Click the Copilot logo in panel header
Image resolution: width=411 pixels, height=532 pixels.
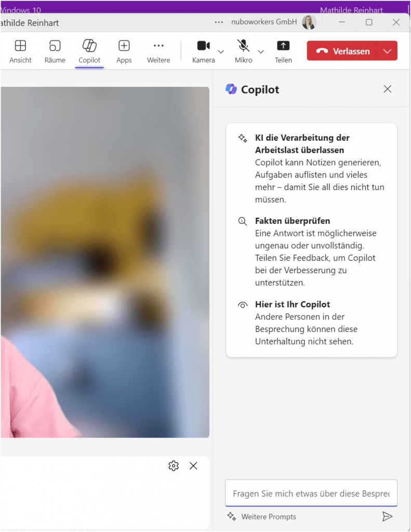click(231, 89)
